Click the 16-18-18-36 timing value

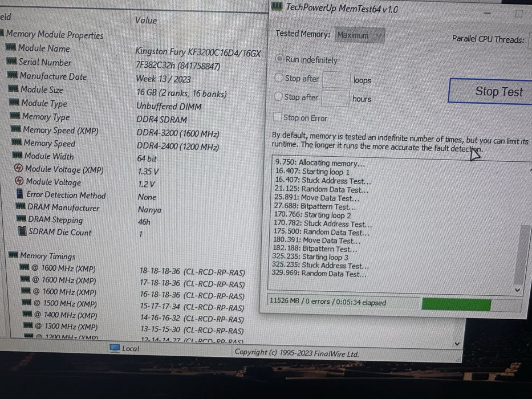click(x=192, y=295)
